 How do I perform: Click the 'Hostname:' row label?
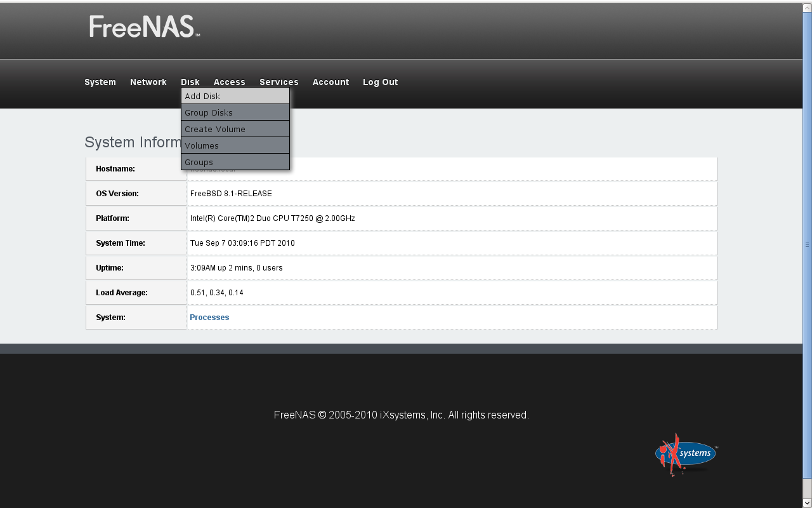pos(115,169)
